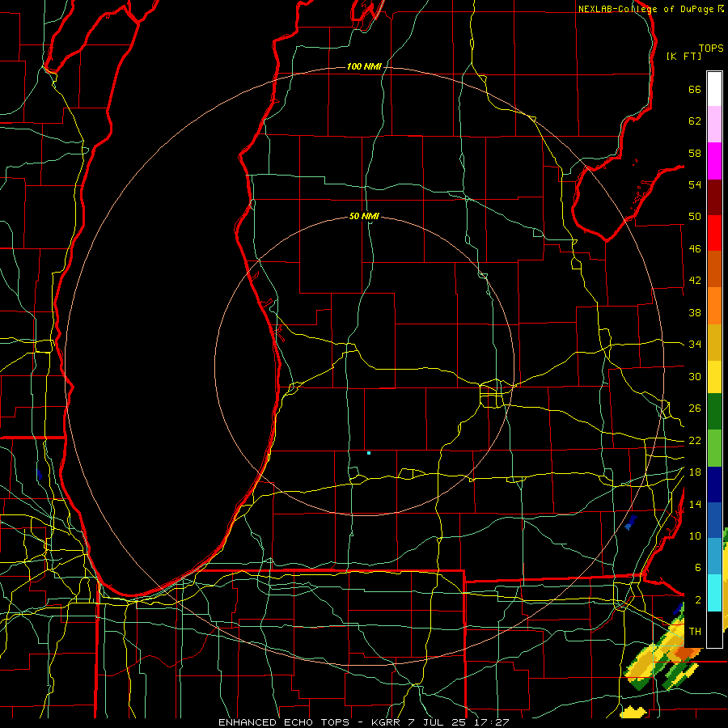The image size is (728, 728).
Task: Click the 'NEXLAB-College of DuPage' credit text
Action: [645, 9]
